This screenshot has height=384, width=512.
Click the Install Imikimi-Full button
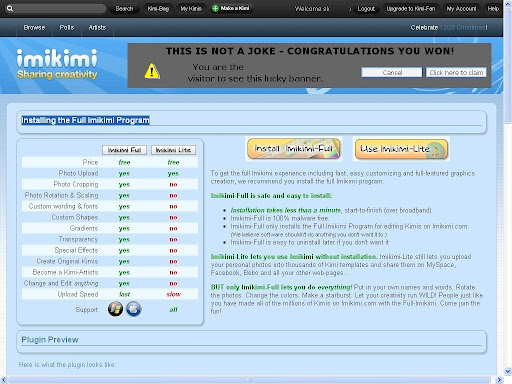click(294, 149)
